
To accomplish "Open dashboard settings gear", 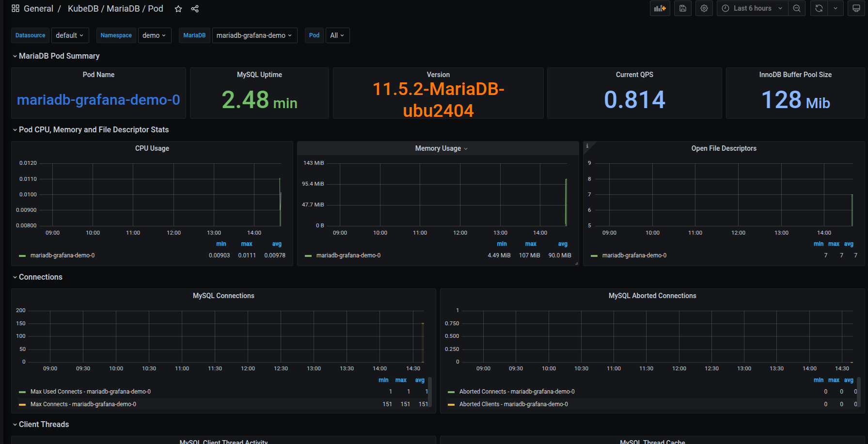I will click(704, 8).
